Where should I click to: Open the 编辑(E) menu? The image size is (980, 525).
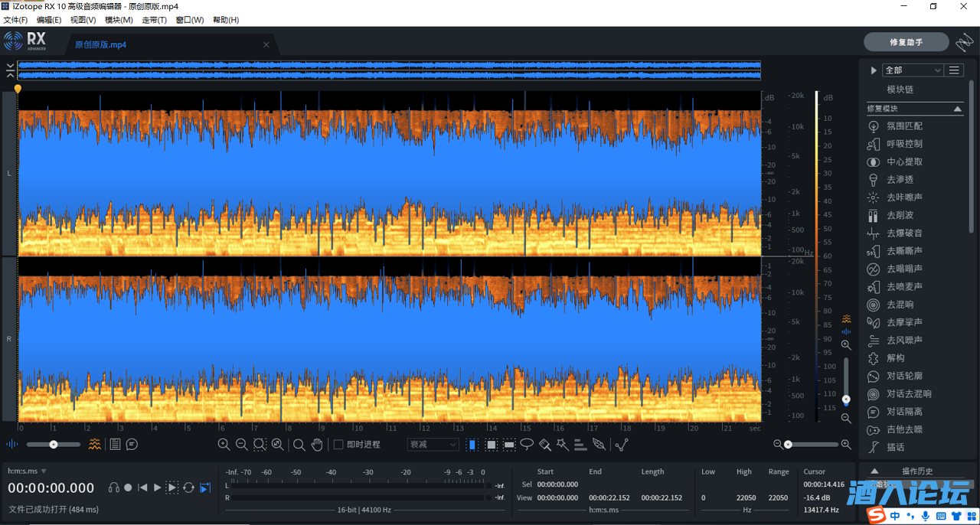tap(49, 20)
